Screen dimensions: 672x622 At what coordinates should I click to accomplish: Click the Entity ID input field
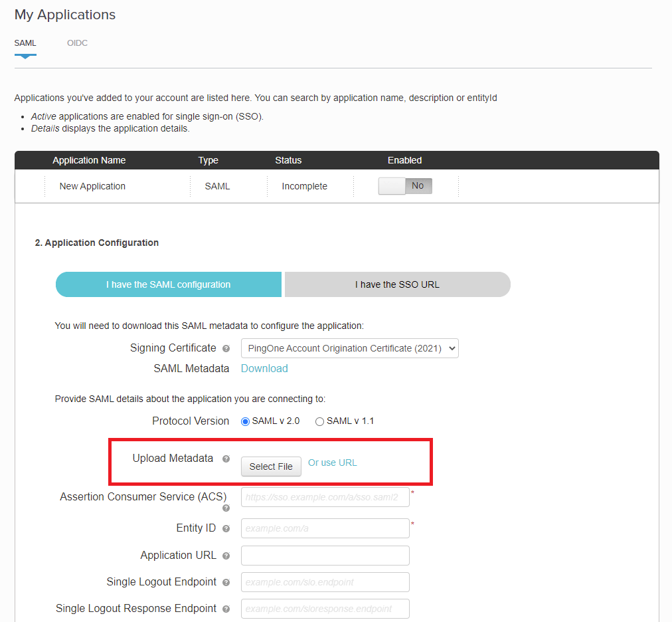[325, 528]
